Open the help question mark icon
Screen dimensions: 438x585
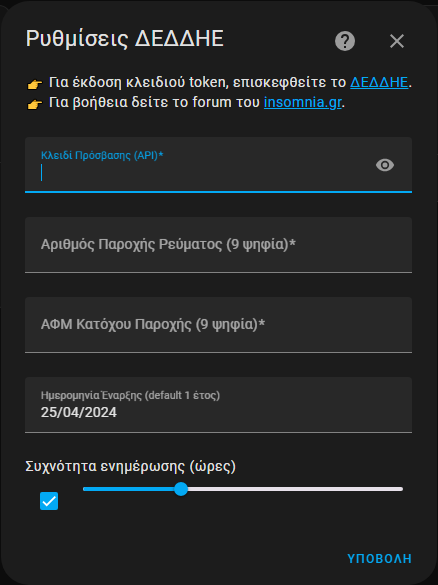click(x=345, y=41)
